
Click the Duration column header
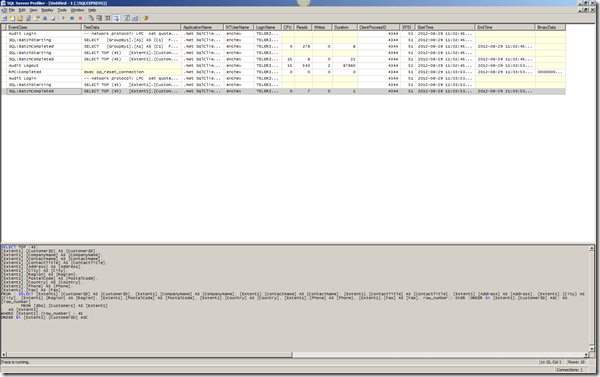pos(345,27)
